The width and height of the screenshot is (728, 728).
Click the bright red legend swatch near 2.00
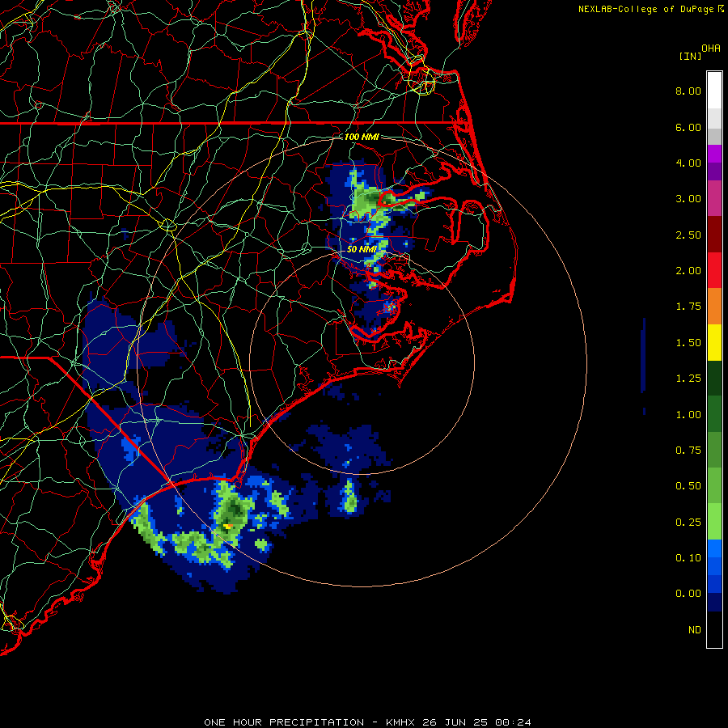(x=714, y=270)
